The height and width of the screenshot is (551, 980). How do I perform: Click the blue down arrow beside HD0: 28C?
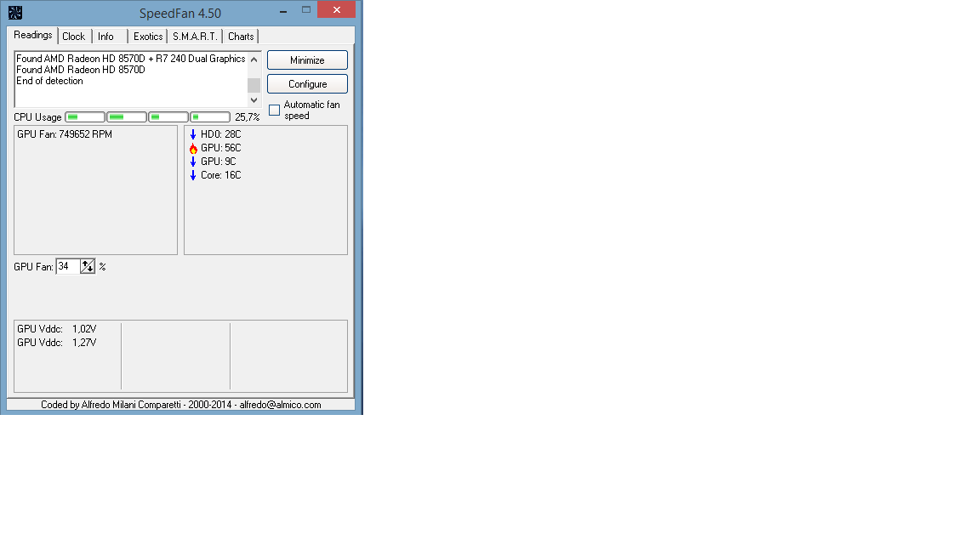[193, 134]
